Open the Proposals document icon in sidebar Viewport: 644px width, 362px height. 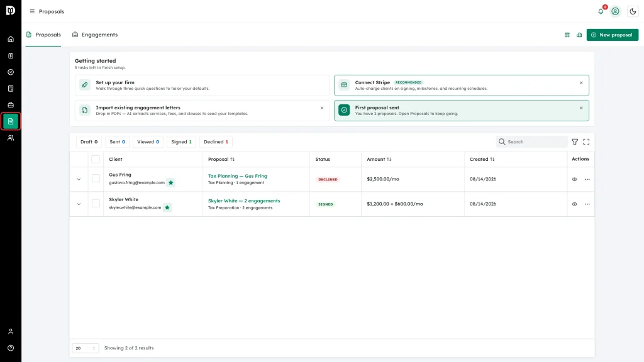11,121
